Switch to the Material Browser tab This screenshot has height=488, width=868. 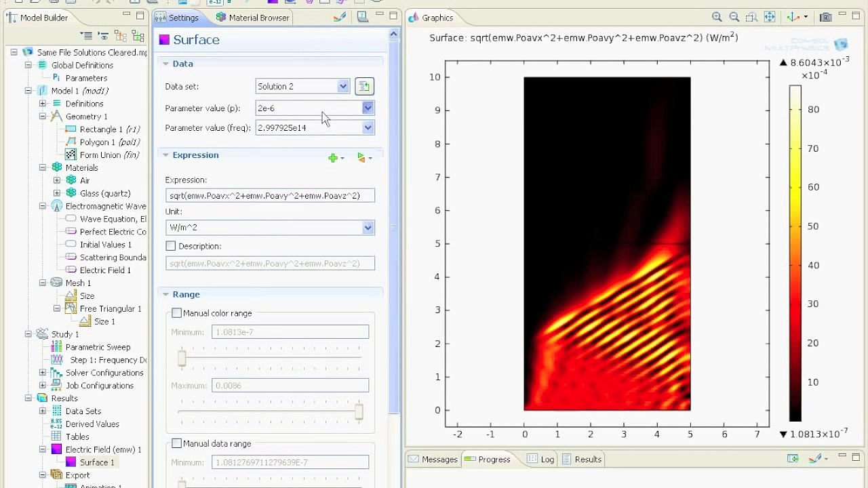[252, 18]
